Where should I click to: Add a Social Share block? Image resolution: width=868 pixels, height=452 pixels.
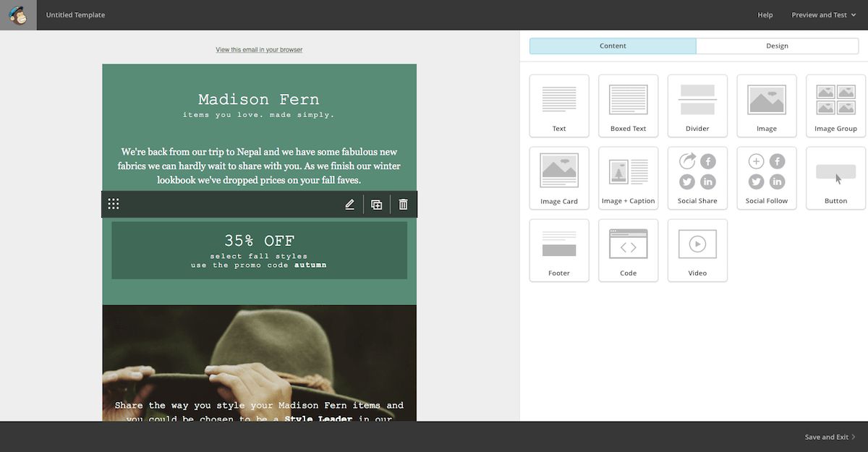(x=697, y=178)
